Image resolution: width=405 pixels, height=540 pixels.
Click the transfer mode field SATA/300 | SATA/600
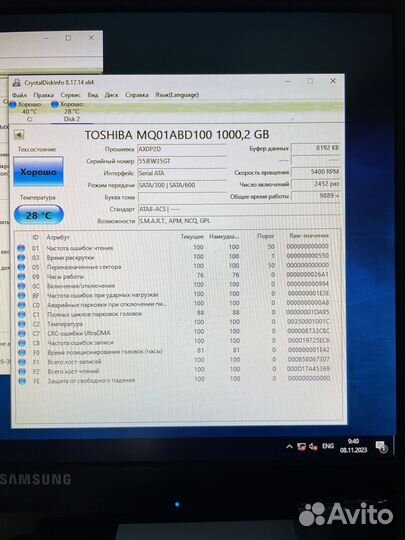coord(182,185)
